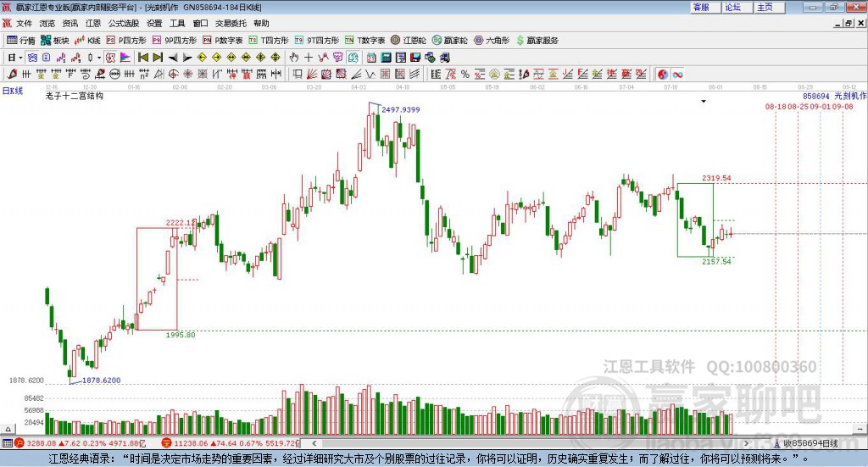Click the red-blue yin-yang icon
Image resolution: width=868 pixels, height=467 pixels.
point(663,74)
